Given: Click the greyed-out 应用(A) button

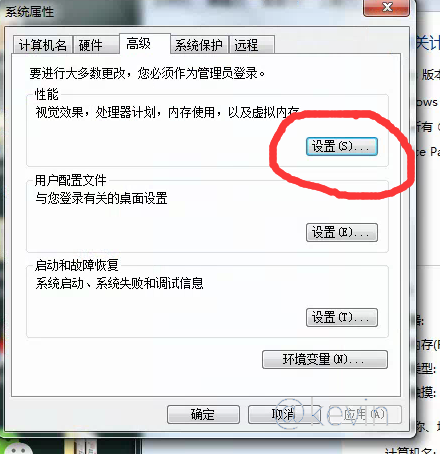Looking at the screenshot, I should point(364,415).
